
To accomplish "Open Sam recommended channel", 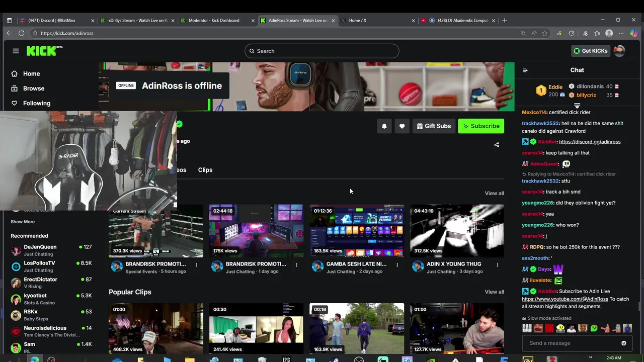I will click(51, 347).
